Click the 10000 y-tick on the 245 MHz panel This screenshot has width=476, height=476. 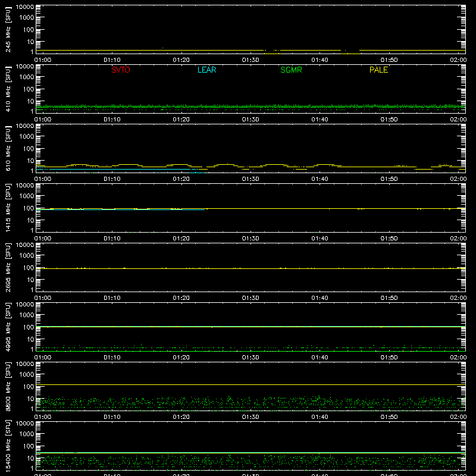coord(25,7)
